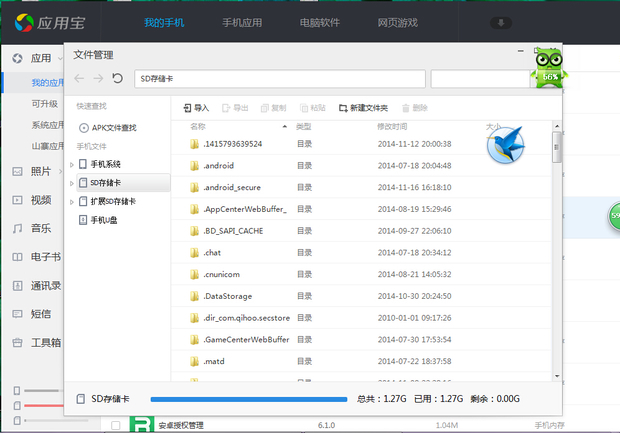This screenshot has width=620, height=433.
Task: Select the .cnunicom folder
Action: coord(361,274)
